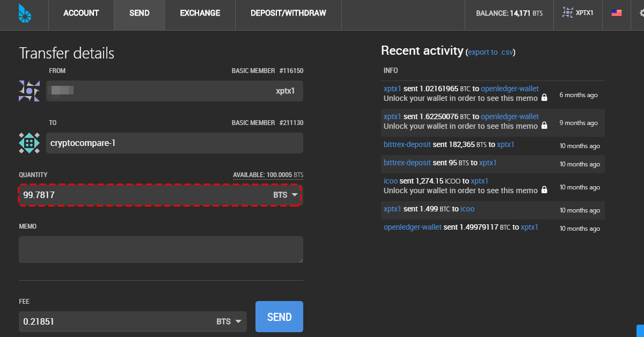Click the lock icon in the 1.02161965 BTC row
Screen dimensions: 644x337
pos(544,98)
